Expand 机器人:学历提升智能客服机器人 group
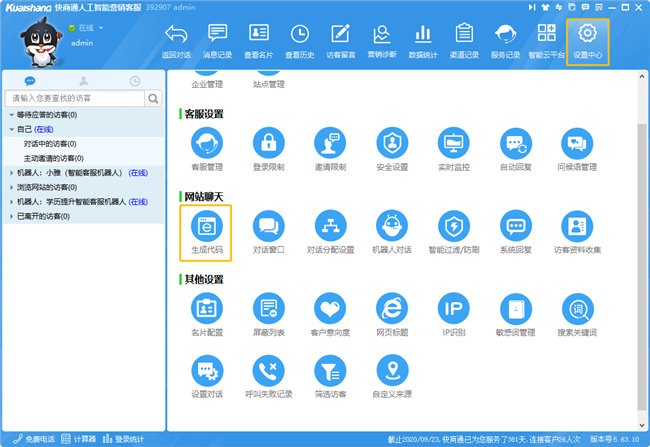Image resolution: width=650 pixels, height=447 pixels. (x=12, y=202)
